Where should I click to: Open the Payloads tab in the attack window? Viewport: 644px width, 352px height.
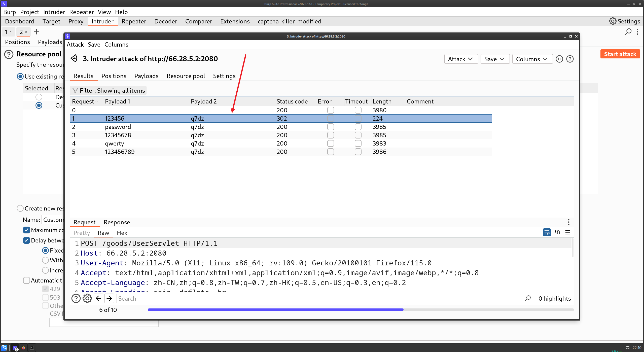[147, 76]
